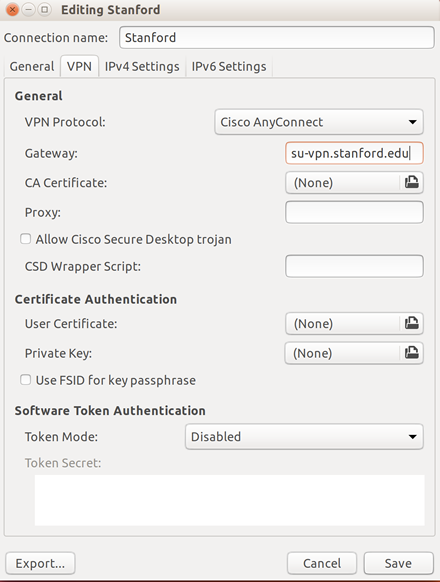Screen dimensions: 440x582
Task: Switch to the General tab
Action: (x=32, y=66)
